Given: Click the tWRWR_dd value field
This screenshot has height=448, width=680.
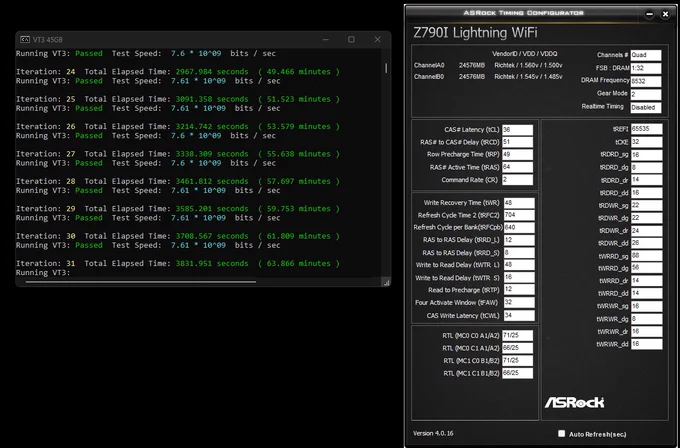Looking at the screenshot, I should point(646,344).
